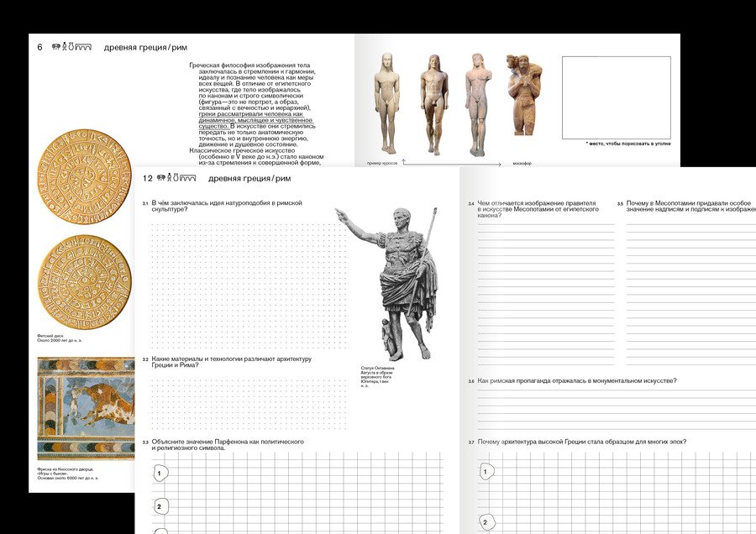Click the dotted answer area under question 3.2
756x534 pixels.
coord(249,404)
